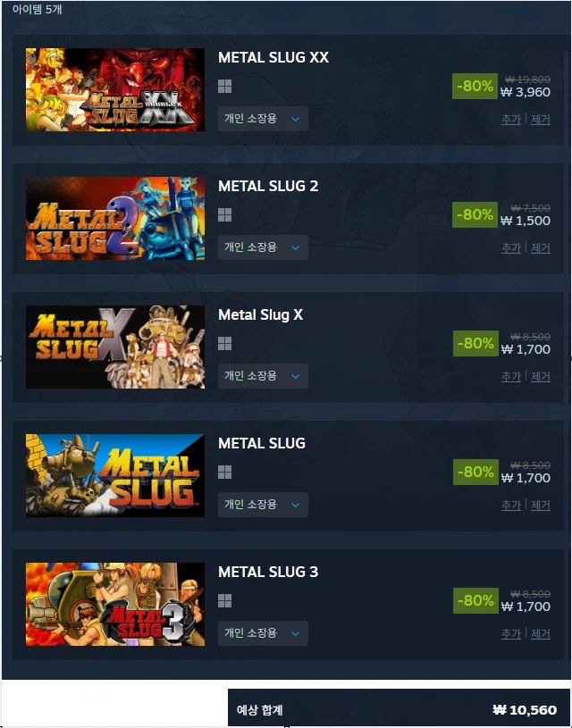The image size is (572, 728).
Task: Click the METAL SLUG XX title text
Action: pyautogui.click(x=273, y=57)
